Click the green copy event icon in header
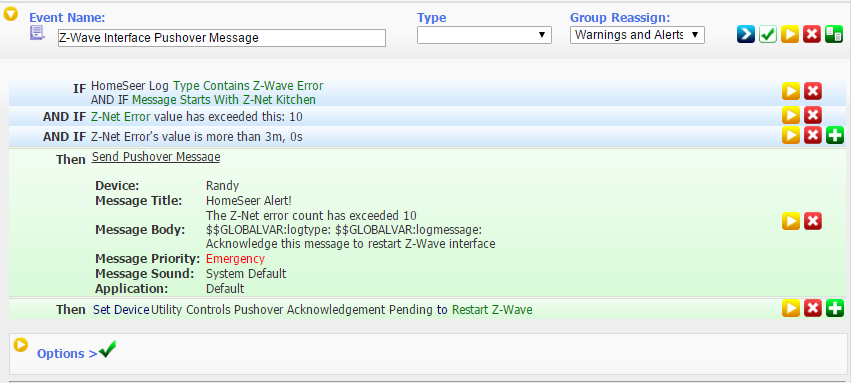The width and height of the screenshot is (851, 383). pos(834,35)
